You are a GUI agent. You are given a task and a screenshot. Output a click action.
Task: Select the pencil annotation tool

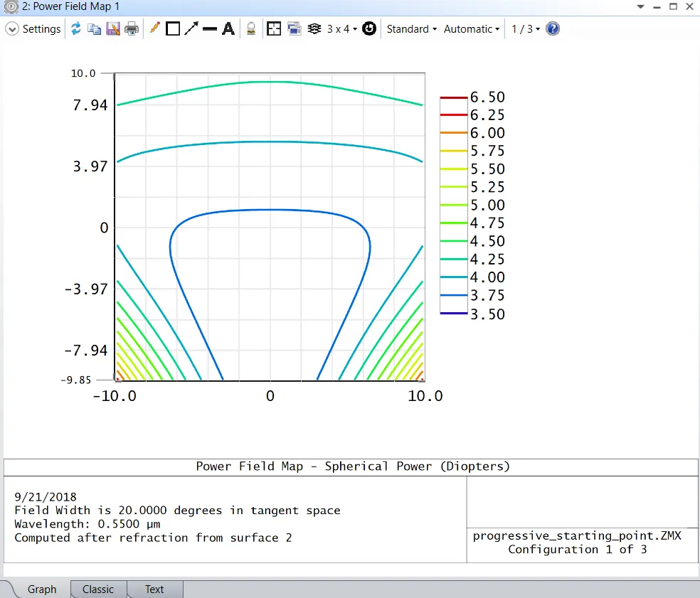point(154,29)
